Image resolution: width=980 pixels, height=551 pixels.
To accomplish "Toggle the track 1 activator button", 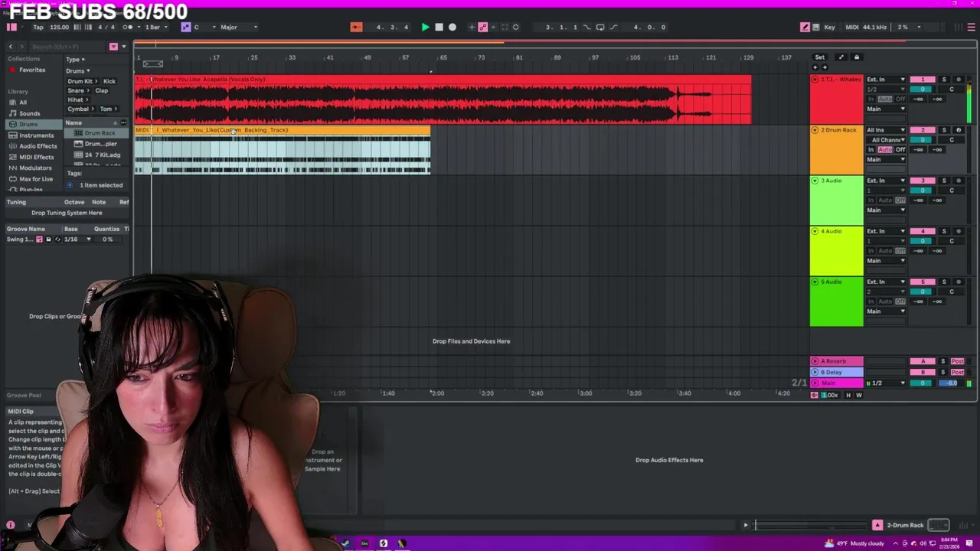I will pyautogui.click(x=923, y=80).
